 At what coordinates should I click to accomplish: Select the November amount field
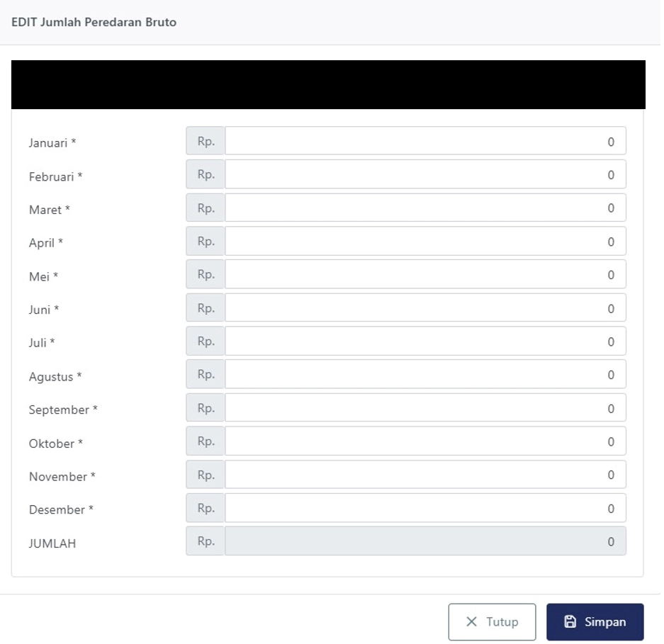point(425,475)
